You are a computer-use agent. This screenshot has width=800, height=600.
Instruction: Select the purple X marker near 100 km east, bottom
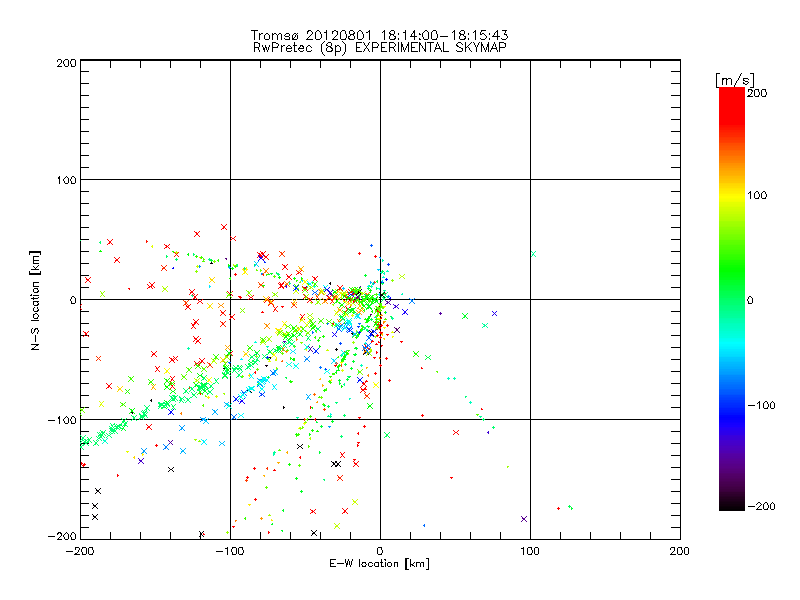click(523, 519)
